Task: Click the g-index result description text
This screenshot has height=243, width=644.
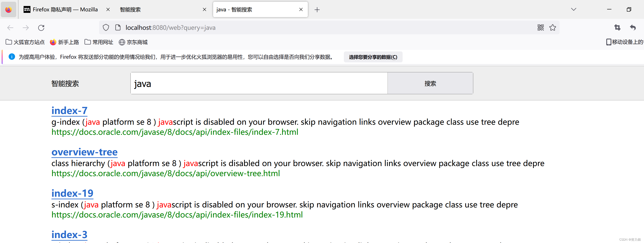Action: pos(285,122)
